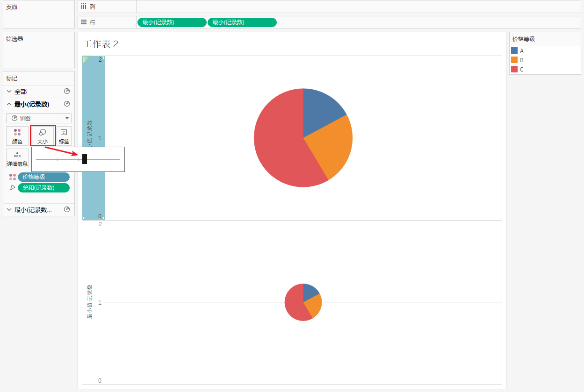Click the 颜色 (Color) marks button

point(17,136)
